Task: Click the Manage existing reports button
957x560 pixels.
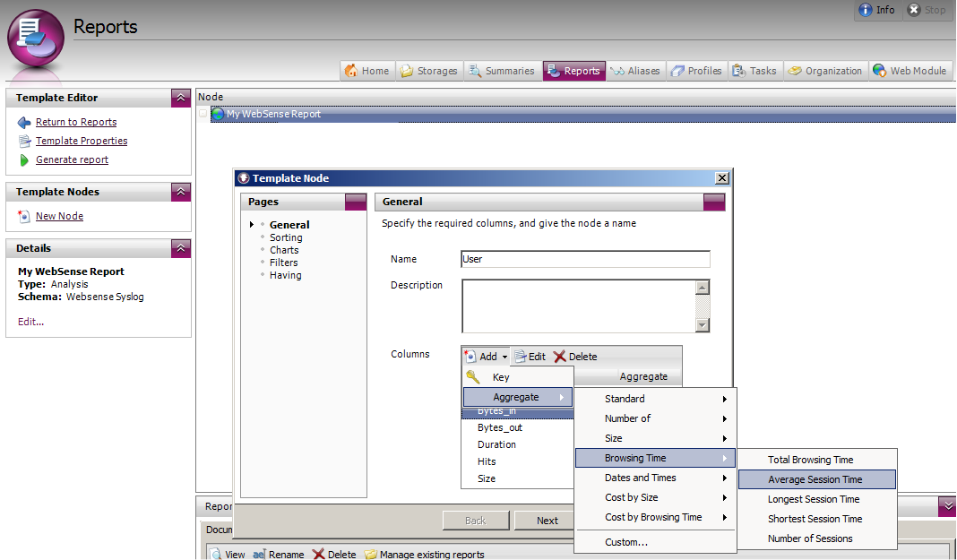Action: click(425, 554)
